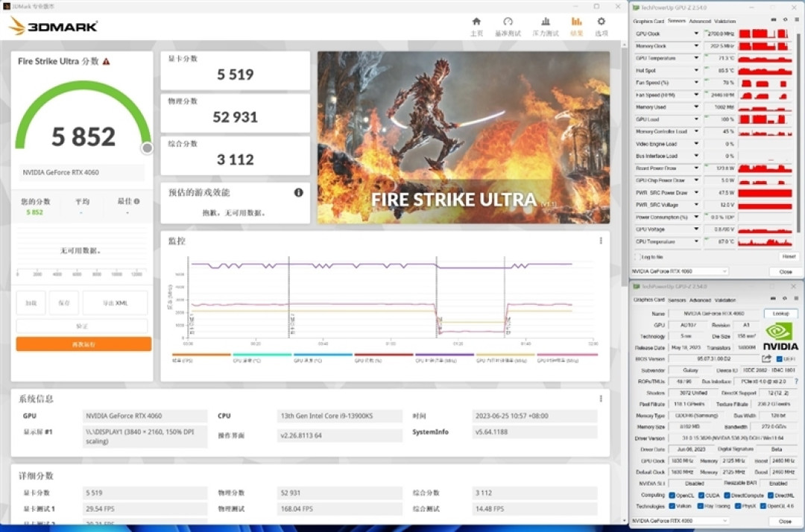Toggle the DirectCompute checkbox
Viewport: 805px width, 532px height.
(x=727, y=495)
